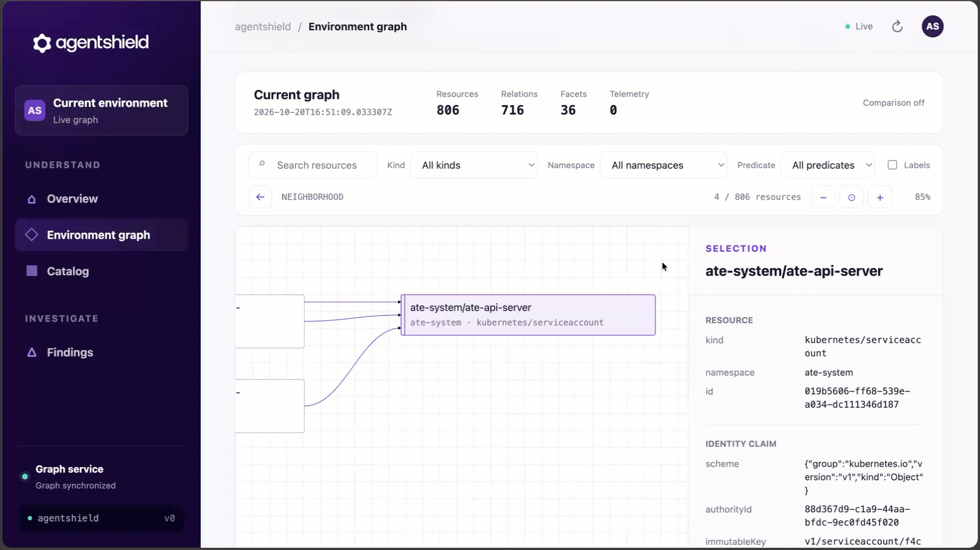Toggle Comparison off setting
The height and width of the screenshot is (550, 980).
pyautogui.click(x=893, y=103)
